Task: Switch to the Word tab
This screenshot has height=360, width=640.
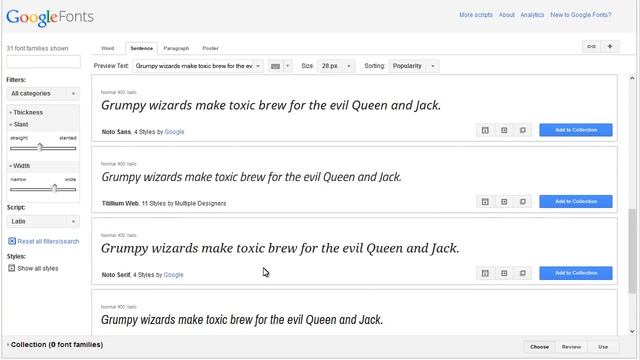Action: [107, 48]
